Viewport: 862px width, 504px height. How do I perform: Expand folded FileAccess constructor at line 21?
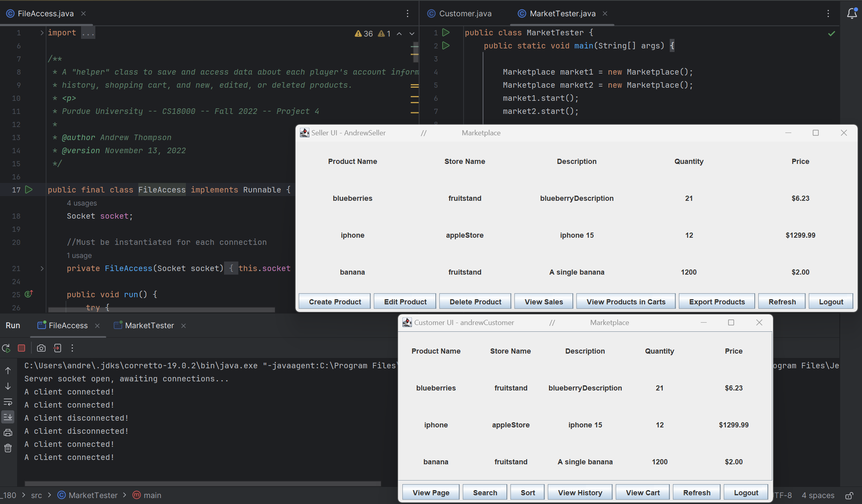[42, 268]
